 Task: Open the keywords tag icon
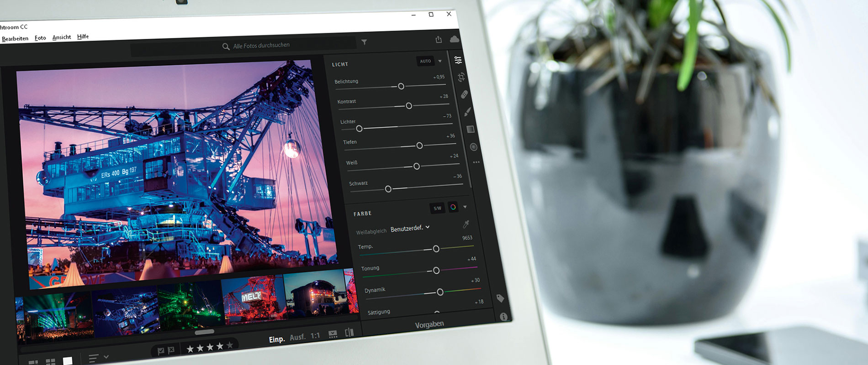[500, 298]
